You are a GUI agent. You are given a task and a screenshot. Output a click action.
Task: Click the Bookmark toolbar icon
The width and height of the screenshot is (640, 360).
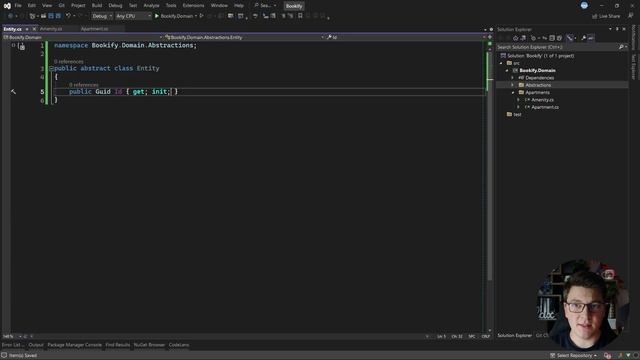300,16
